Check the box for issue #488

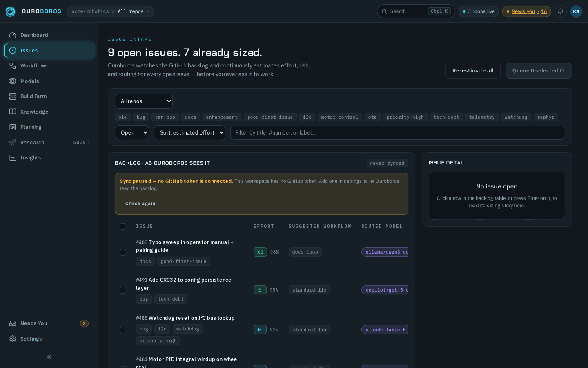tap(123, 252)
